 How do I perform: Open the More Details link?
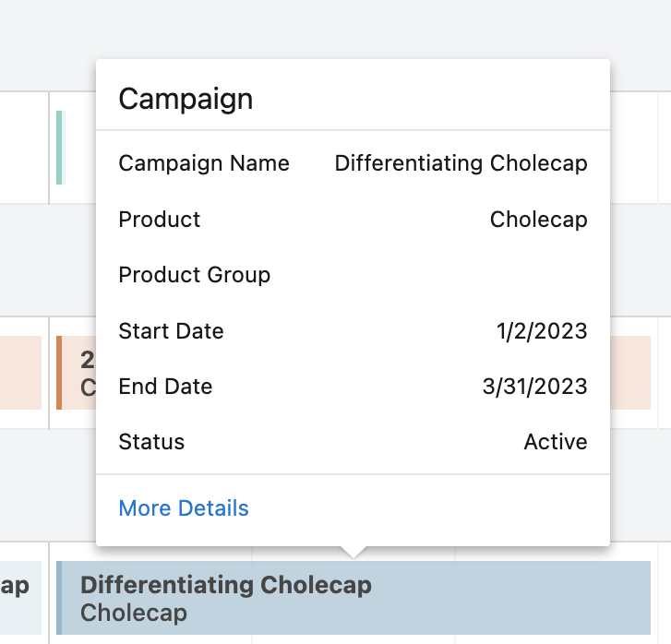184,508
